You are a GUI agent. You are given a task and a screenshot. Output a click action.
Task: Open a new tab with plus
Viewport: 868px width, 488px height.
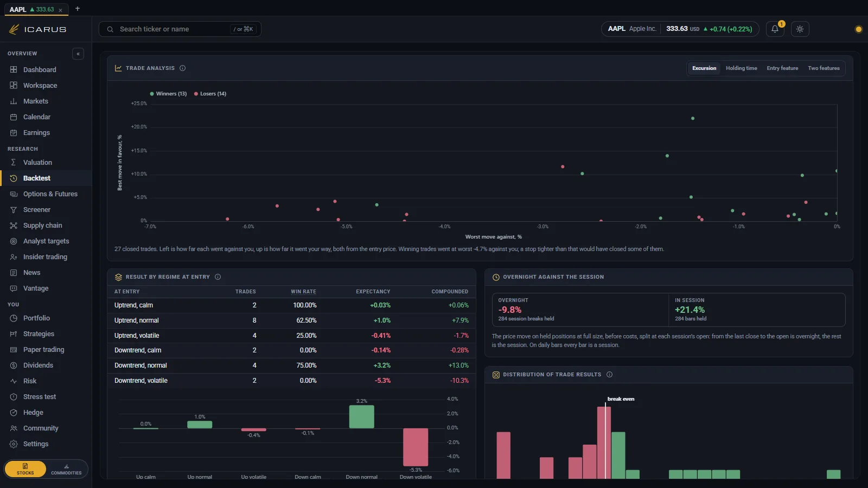[x=78, y=9]
